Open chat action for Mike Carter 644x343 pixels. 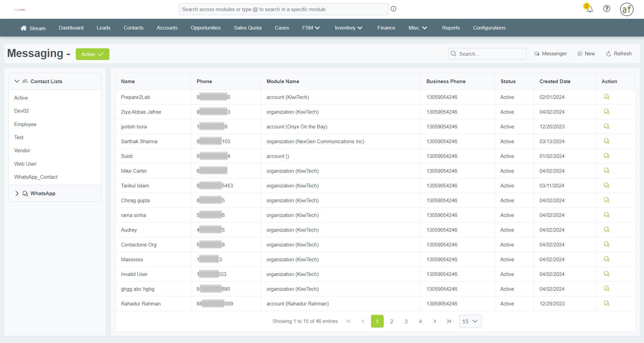pos(606,171)
